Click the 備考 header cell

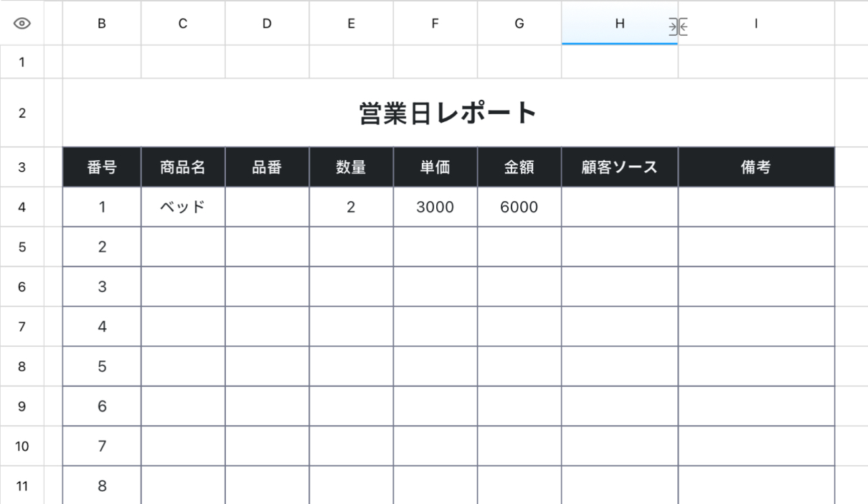coord(756,167)
